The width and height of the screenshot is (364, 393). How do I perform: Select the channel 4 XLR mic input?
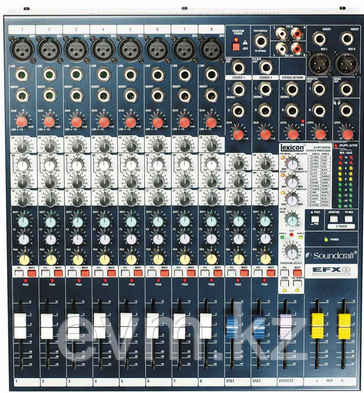tap(103, 49)
